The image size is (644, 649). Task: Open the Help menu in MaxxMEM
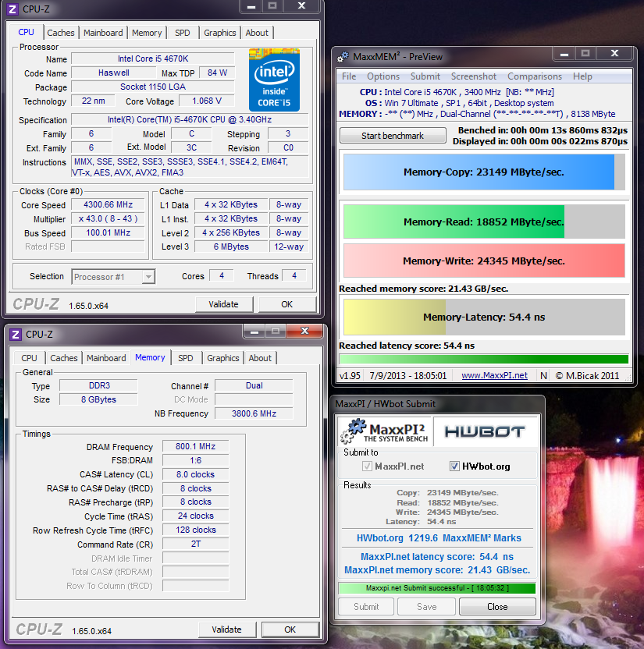[x=582, y=76]
